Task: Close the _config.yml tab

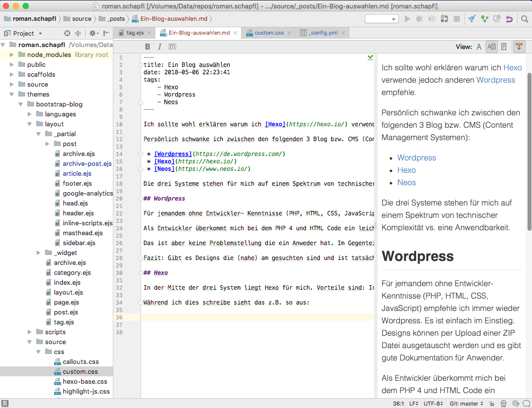Action: (343, 33)
